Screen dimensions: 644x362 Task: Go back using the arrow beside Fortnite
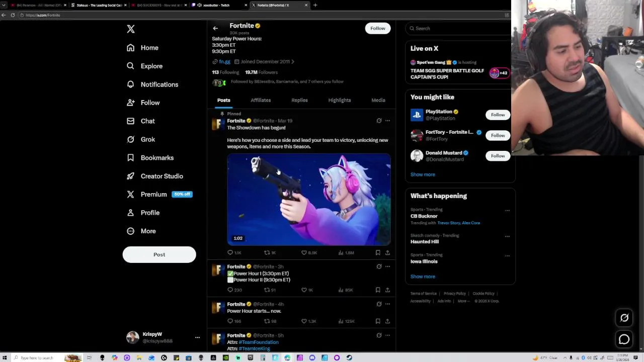215,28
